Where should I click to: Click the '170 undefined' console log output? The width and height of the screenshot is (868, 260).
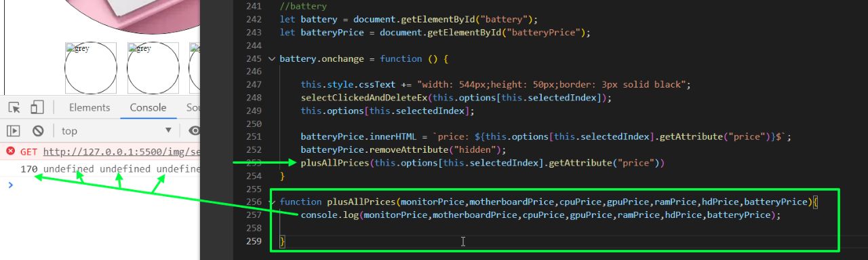(111, 168)
